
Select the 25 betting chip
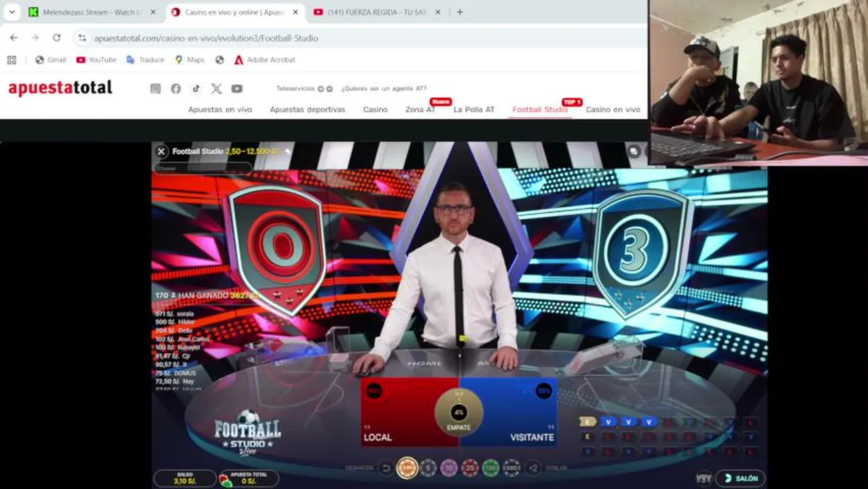point(470,468)
